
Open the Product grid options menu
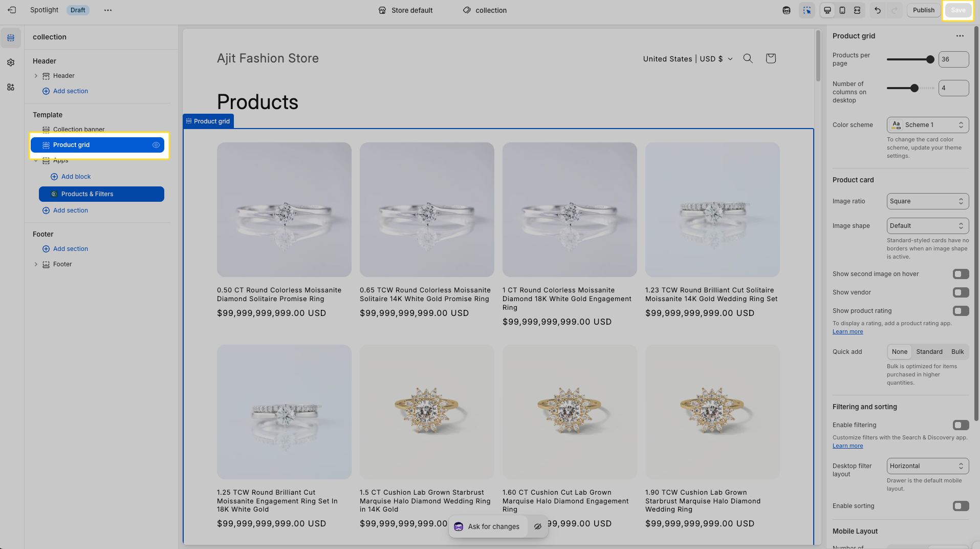960,36
